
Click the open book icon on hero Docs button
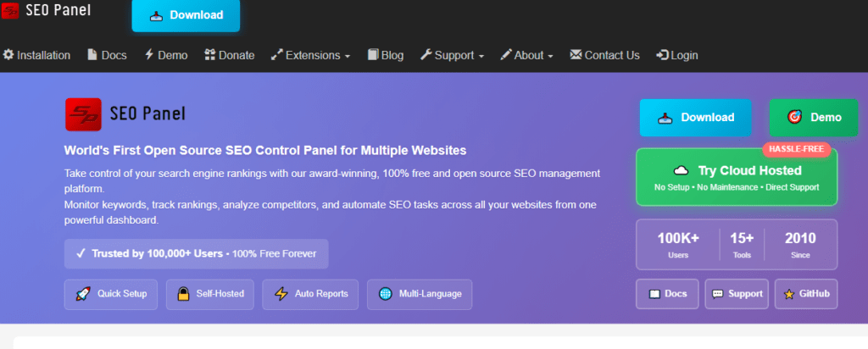(654, 294)
